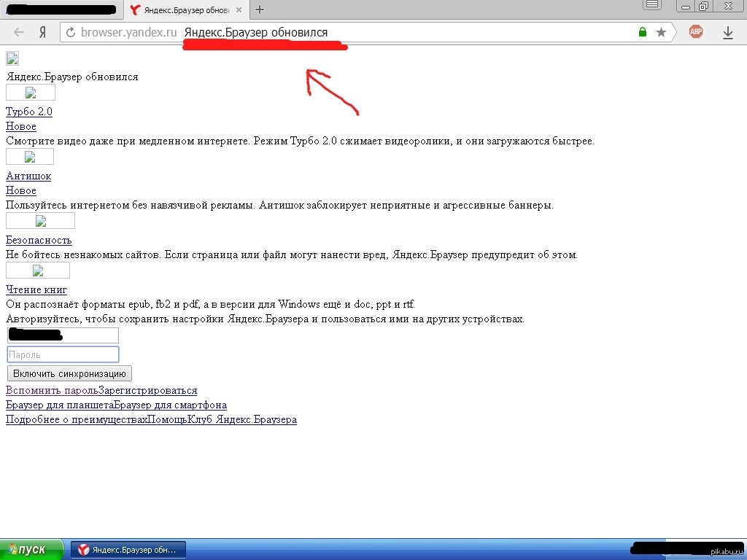Click the broken image above Турбо 2.0
The width and height of the screenshot is (747, 560).
pos(31,93)
